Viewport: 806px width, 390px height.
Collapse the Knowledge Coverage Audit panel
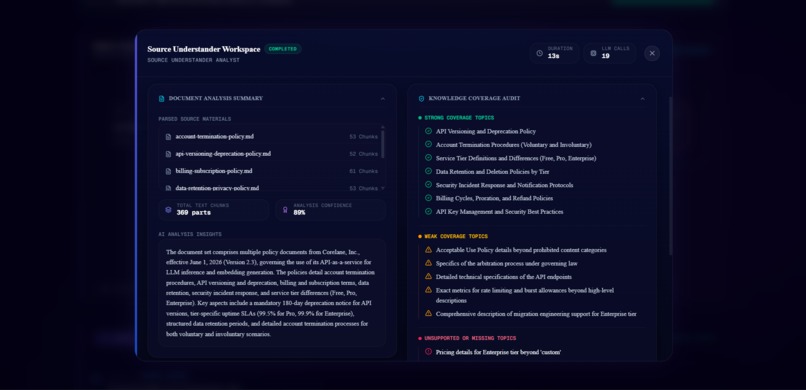coord(642,99)
